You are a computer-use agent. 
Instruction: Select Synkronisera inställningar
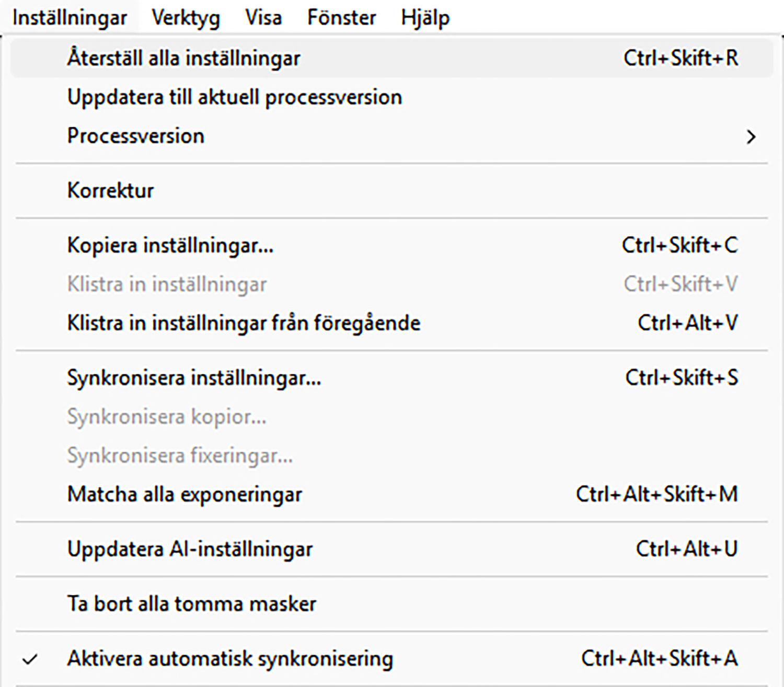click(194, 377)
